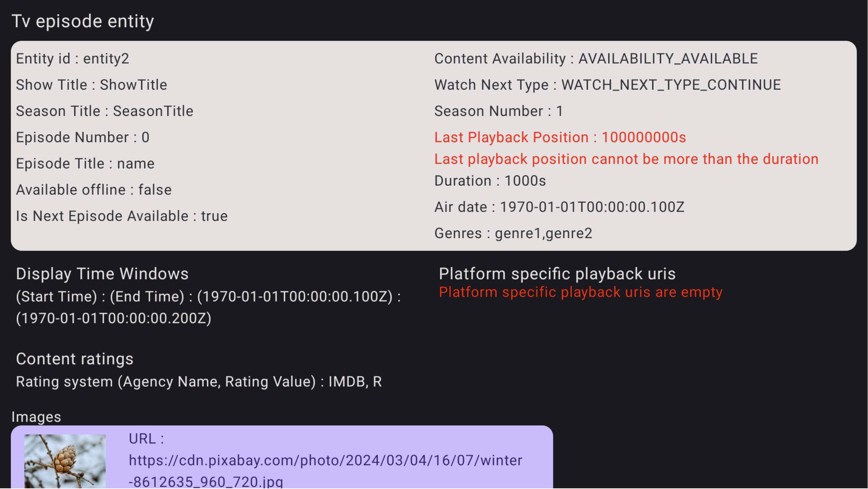868x489 pixels.
Task: Click the Available offline false value
Action: click(155, 190)
